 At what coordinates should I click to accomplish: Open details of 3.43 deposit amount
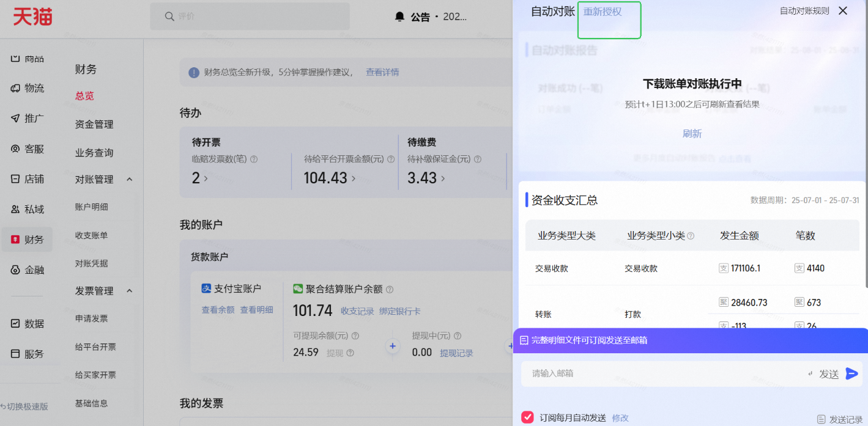[x=426, y=178]
